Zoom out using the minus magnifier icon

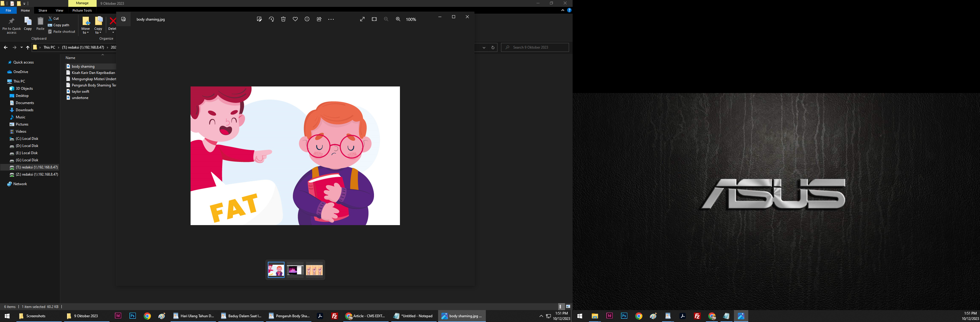click(386, 19)
